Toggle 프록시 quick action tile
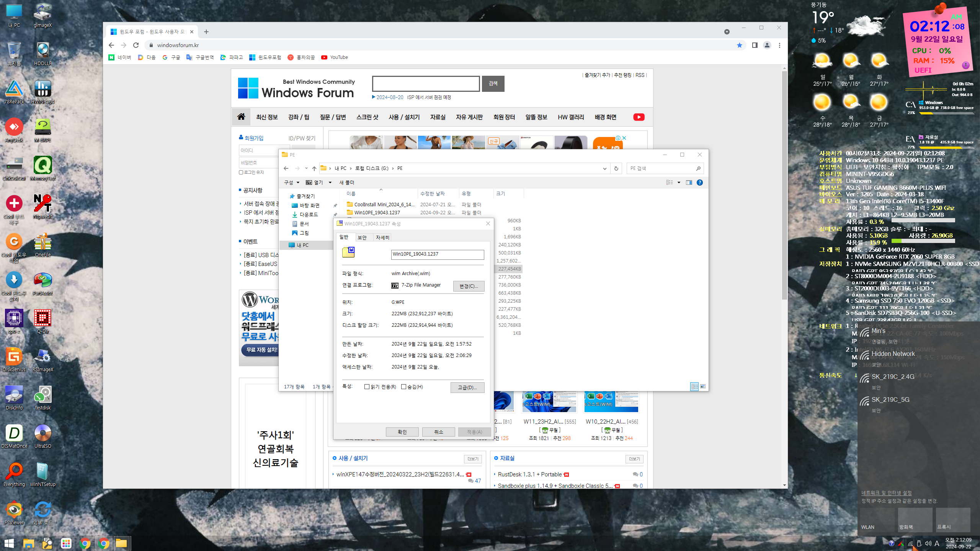This screenshot has height=551, width=980. tap(953, 520)
